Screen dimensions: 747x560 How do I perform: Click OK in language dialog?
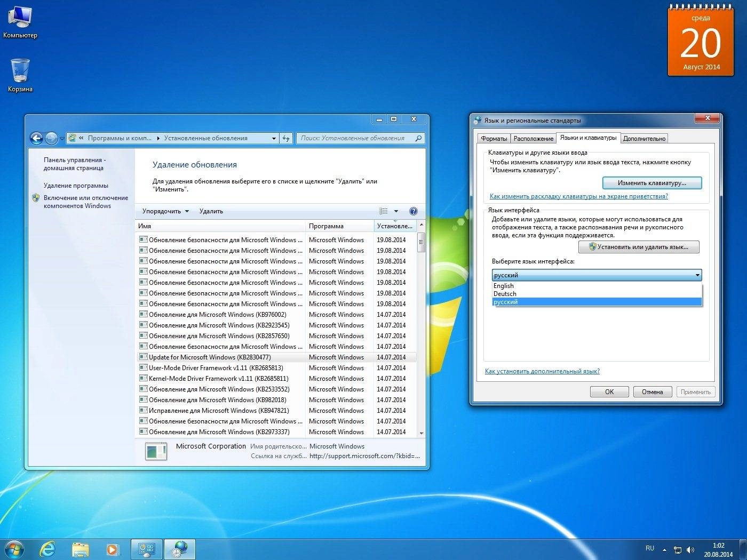click(609, 392)
